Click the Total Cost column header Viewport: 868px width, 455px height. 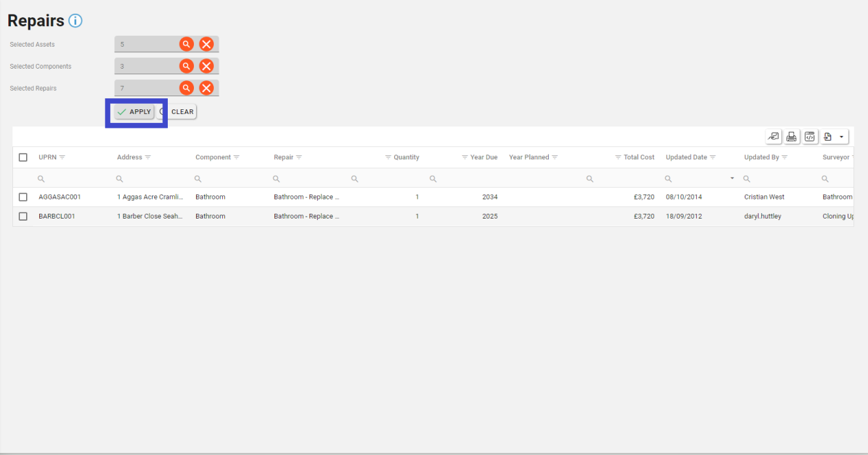[638, 157]
